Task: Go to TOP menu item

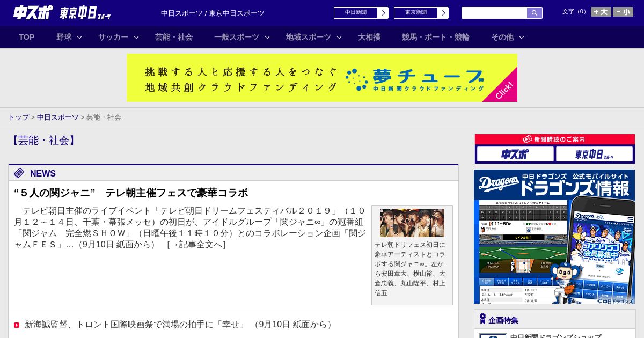Action: pyautogui.click(x=27, y=37)
